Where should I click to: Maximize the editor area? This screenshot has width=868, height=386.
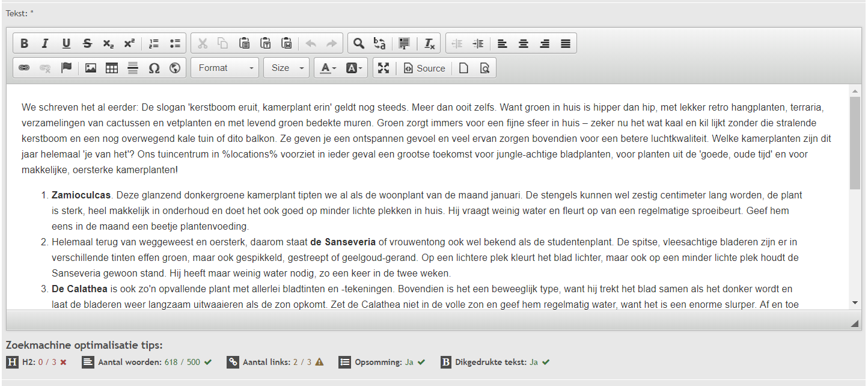[383, 68]
